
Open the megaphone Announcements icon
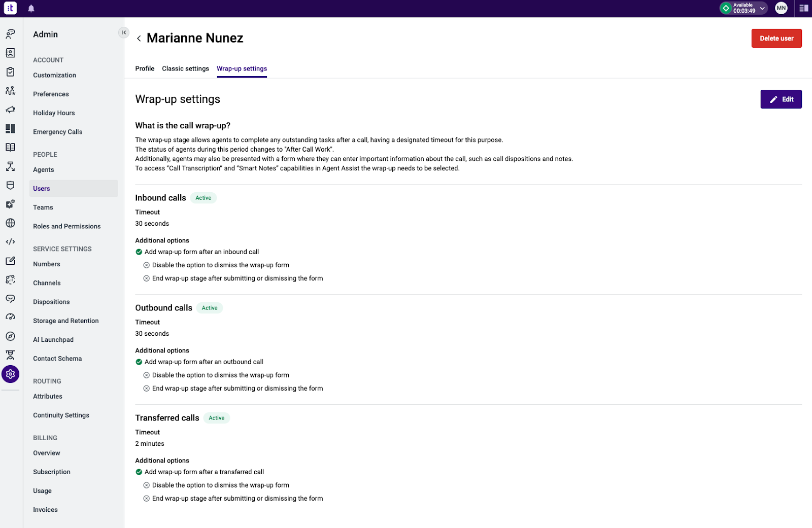point(10,109)
